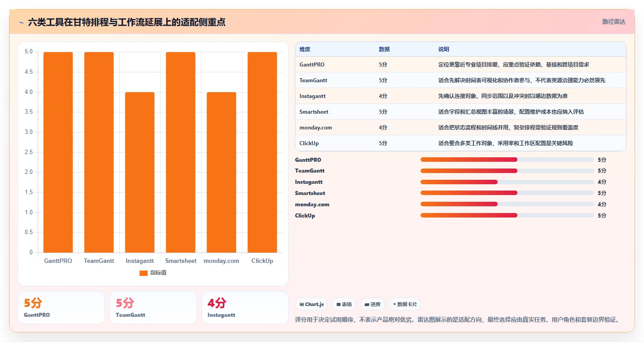Open the TeamGantt 5分 data card

[153, 307]
